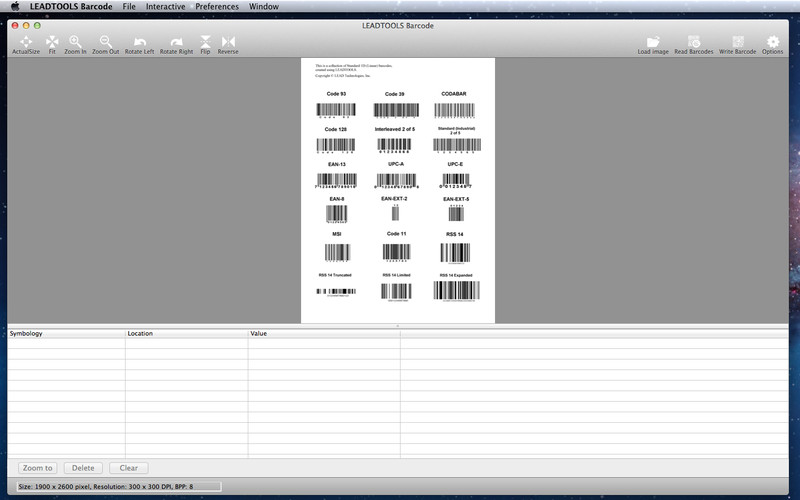Image resolution: width=800 pixels, height=500 pixels.
Task: Sort by the Symbology column header
Action: coord(66,333)
